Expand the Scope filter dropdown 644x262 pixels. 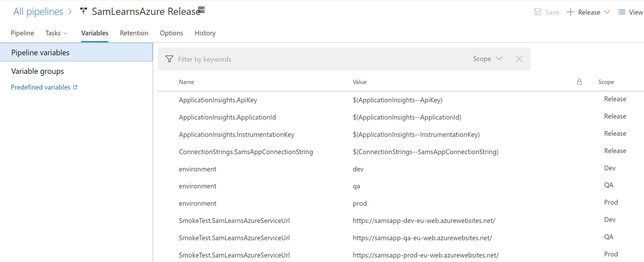[487, 59]
